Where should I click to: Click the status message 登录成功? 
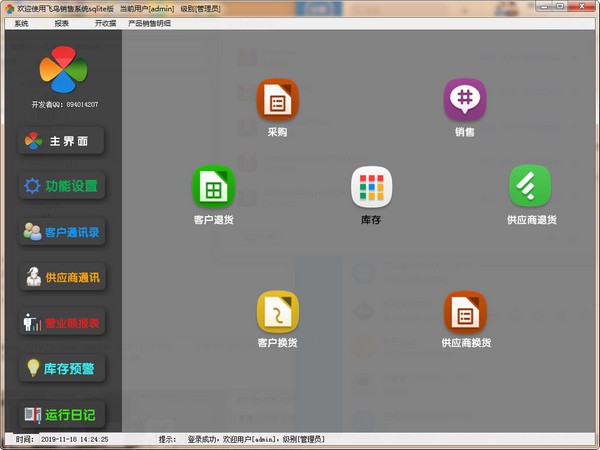(256, 439)
